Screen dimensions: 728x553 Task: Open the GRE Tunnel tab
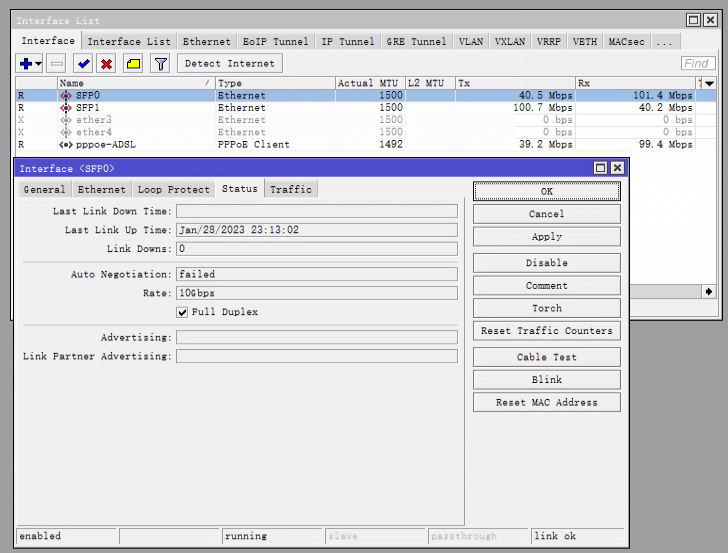coord(416,41)
